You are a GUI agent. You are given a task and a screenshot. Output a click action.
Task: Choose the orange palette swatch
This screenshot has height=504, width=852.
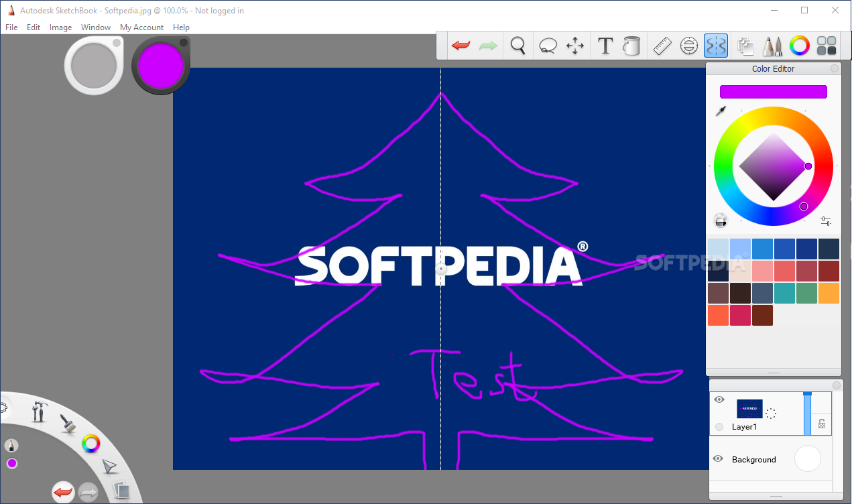829,293
